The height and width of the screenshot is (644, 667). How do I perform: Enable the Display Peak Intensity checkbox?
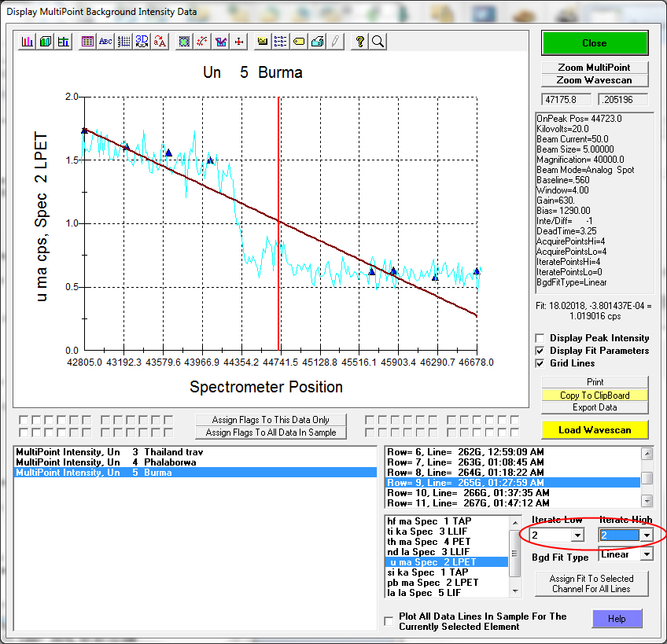[540, 338]
